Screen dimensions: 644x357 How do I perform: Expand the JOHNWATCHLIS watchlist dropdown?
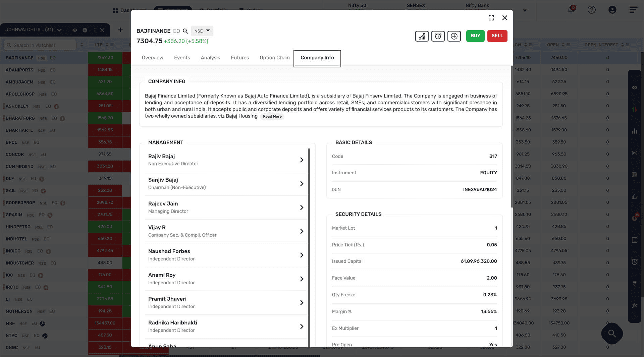pos(59,30)
